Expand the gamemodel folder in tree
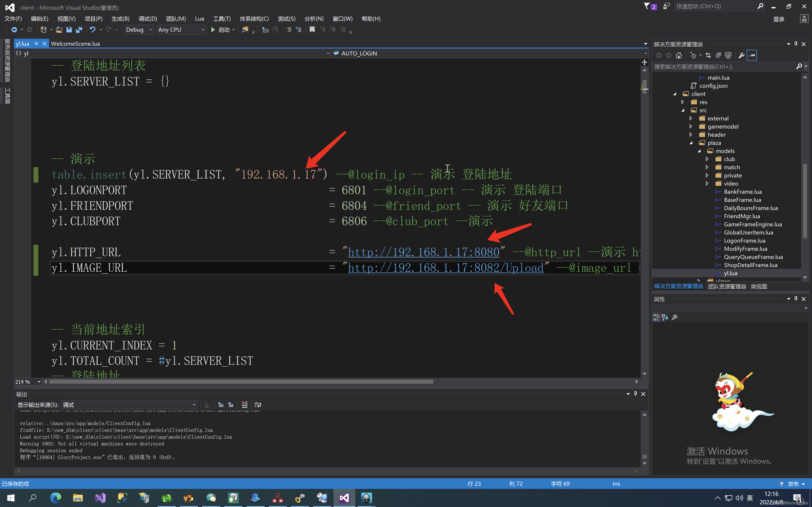 click(691, 127)
